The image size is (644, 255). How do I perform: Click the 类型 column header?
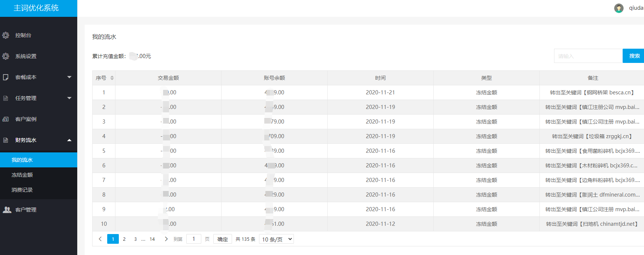point(487,78)
